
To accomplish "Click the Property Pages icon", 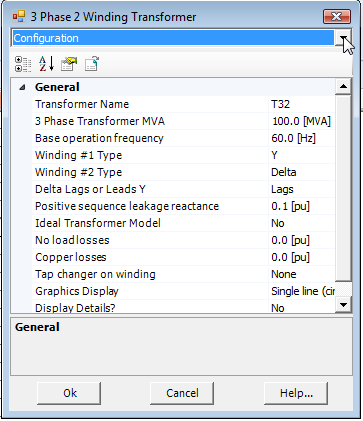I will [x=69, y=64].
